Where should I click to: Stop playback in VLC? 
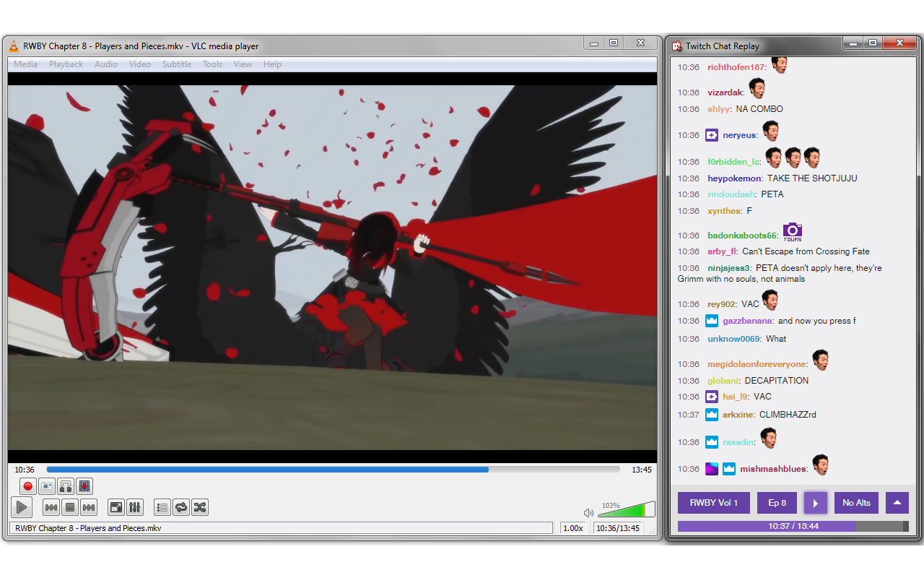pos(69,507)
